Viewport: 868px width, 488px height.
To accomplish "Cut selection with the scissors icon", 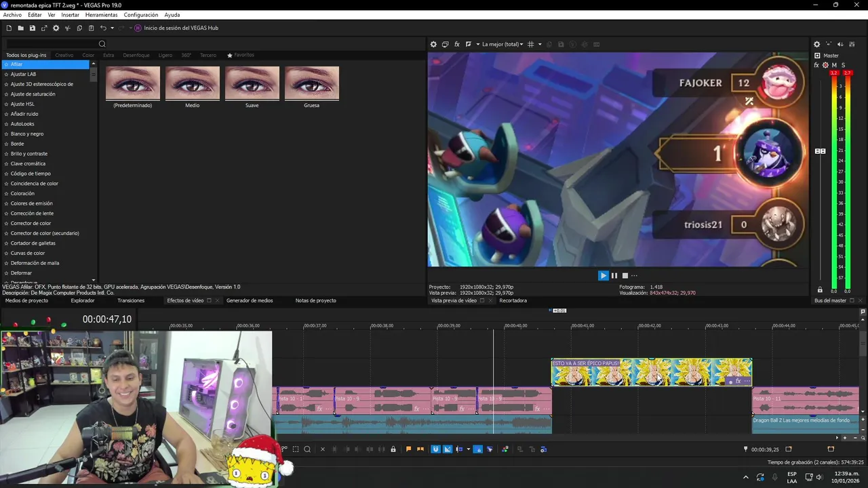I will (x=68, y=28).
